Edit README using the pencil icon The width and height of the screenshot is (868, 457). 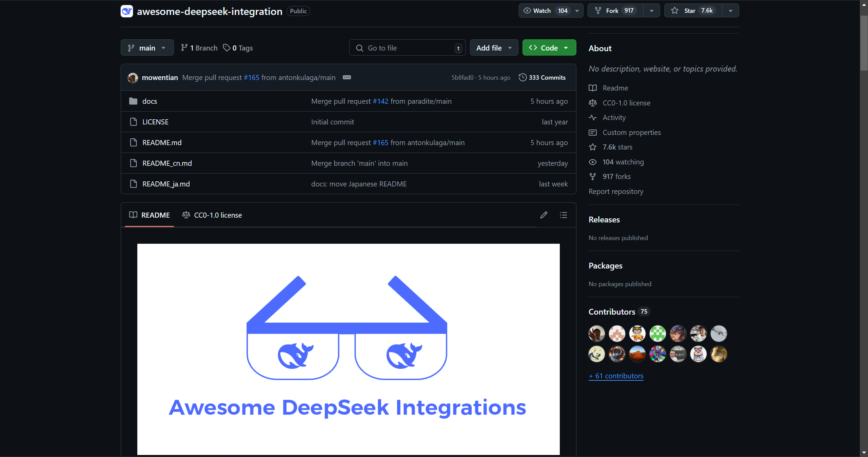click(x=544, y=215)
